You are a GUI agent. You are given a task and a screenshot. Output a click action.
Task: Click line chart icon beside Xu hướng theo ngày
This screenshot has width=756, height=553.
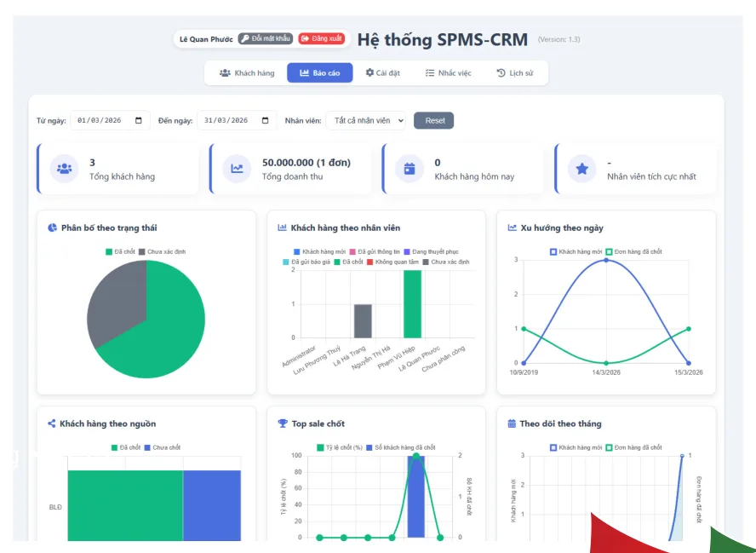(x=512, y=228)
